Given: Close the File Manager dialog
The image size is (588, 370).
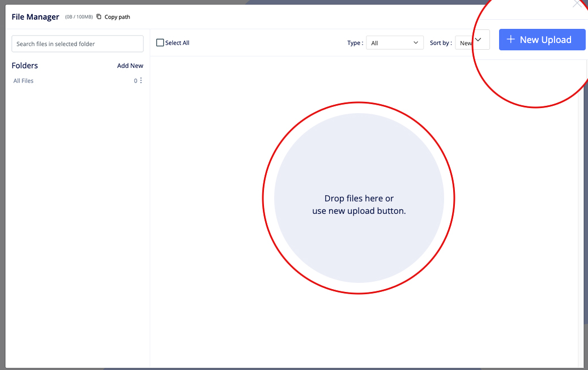Looking at the screenshot, I should (577, 4).
